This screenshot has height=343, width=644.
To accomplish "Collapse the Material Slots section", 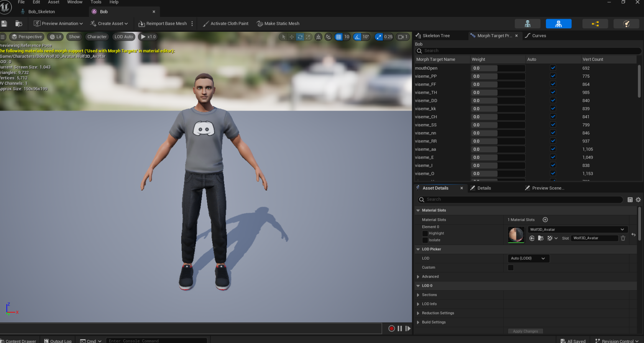I will click(x=418, y=211).
